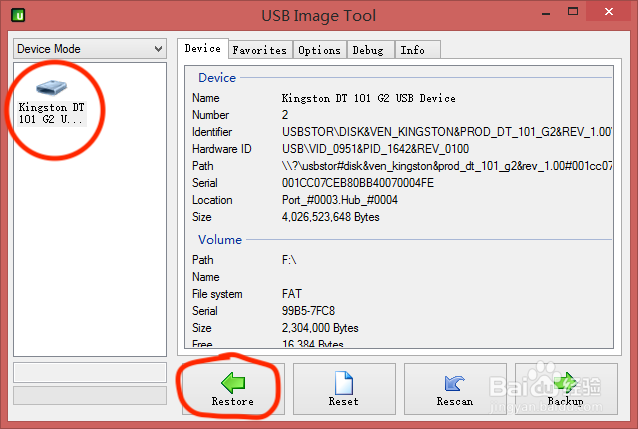Open the Options tab
Screen dimensions: 638x429
[319, 50]
